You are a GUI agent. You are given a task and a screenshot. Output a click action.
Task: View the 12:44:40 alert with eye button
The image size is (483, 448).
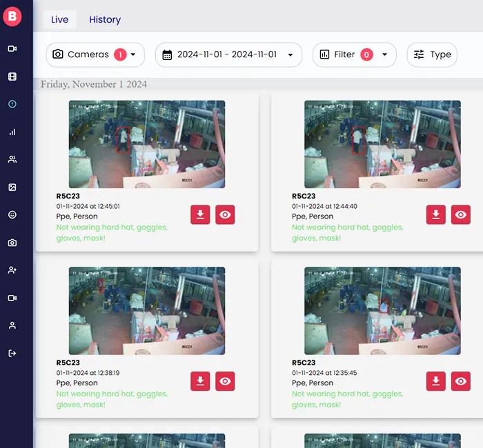click(461, 214)
